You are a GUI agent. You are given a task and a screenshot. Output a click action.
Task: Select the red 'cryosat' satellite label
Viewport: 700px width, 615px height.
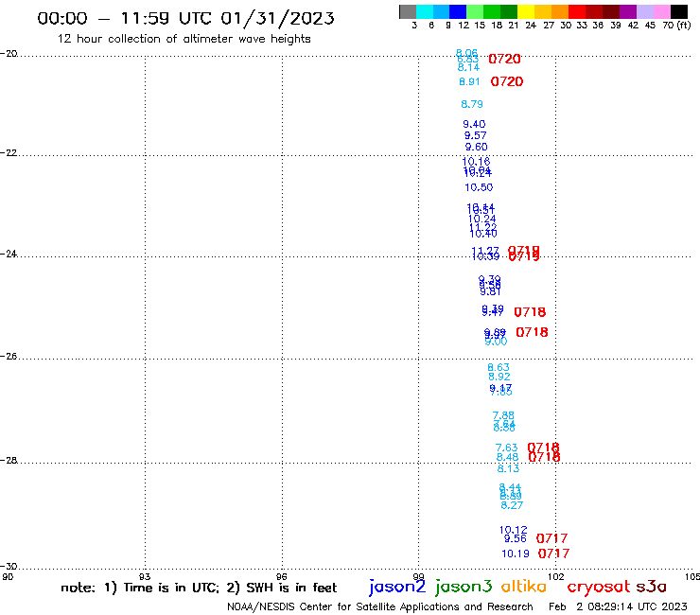click(x=598, y=587)
